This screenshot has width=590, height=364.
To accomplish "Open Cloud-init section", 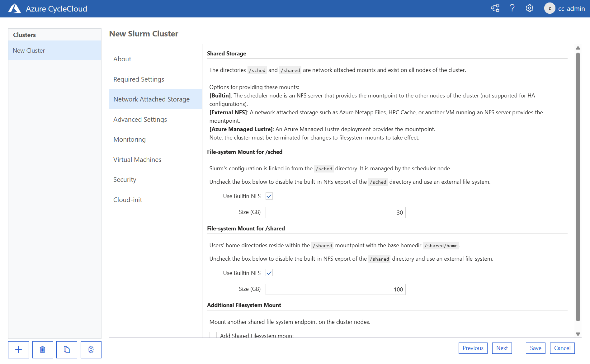I will tap(155, 200).
